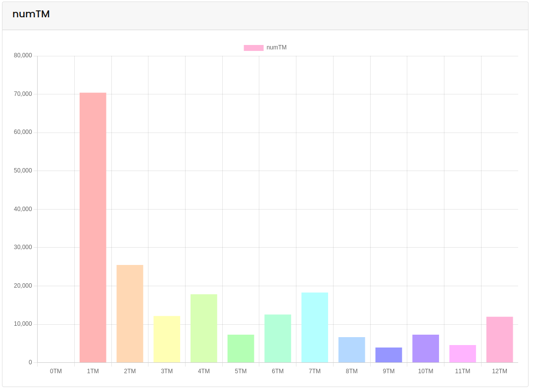534x392 pixels.
Task: Click the 80,000 y-axis label
Action: pyautogui.click(x=23, y=56)
